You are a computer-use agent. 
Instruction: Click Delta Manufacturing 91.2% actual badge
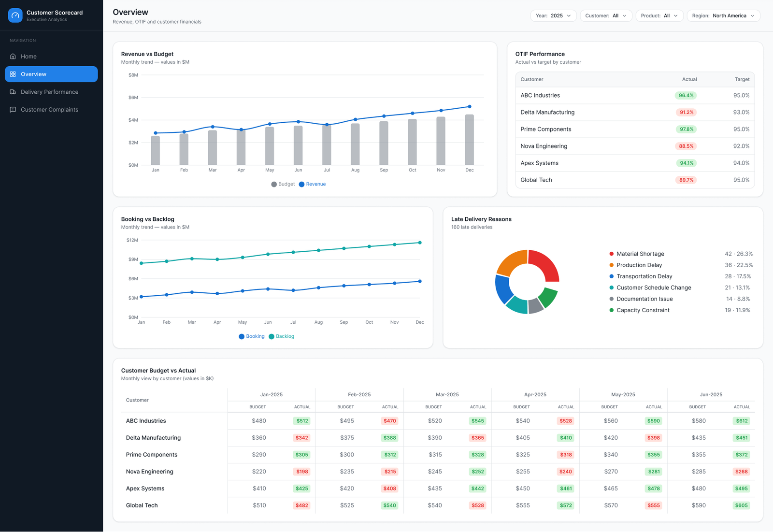(687, 113)
